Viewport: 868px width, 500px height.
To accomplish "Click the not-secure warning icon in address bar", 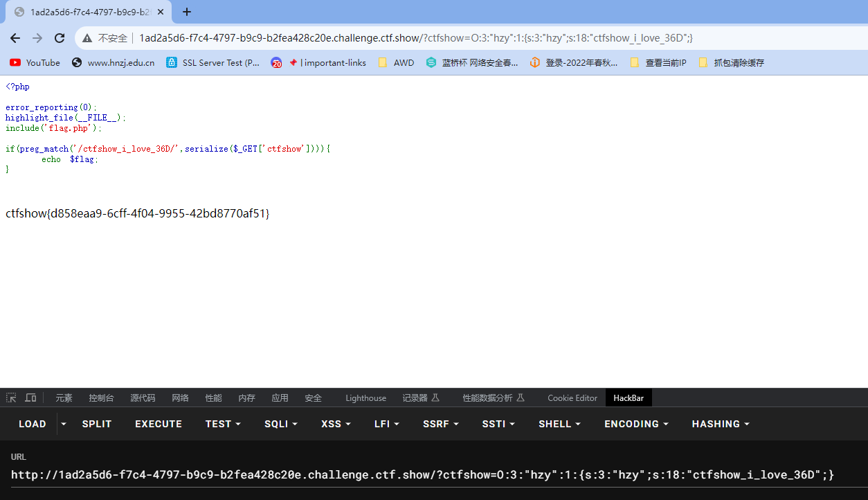I will tap(87, 38).
